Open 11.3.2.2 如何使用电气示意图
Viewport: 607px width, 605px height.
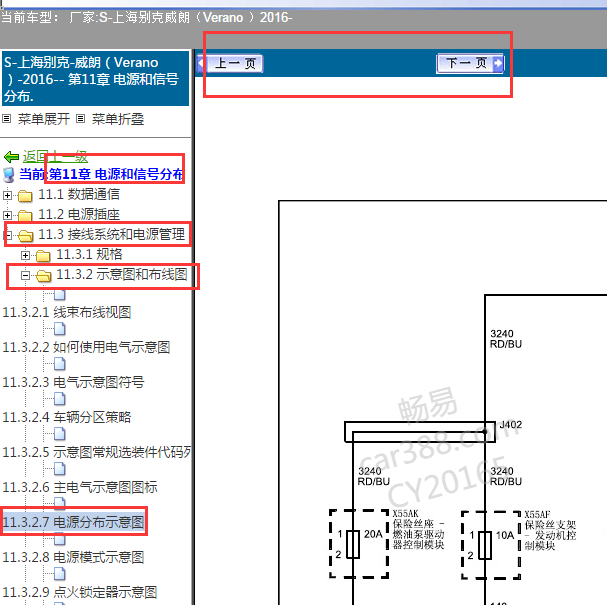coord(86,347)
